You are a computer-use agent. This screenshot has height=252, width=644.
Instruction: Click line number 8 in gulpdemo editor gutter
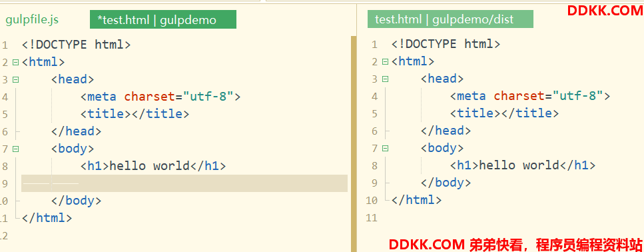5,167
